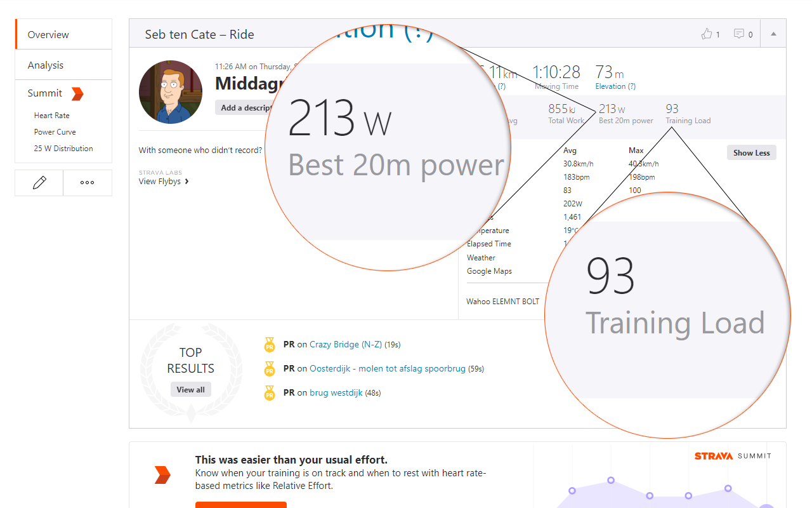812x508 pixels.
Task: Open 25 W Distribution analysis
Action: click(x=63, y=149)
